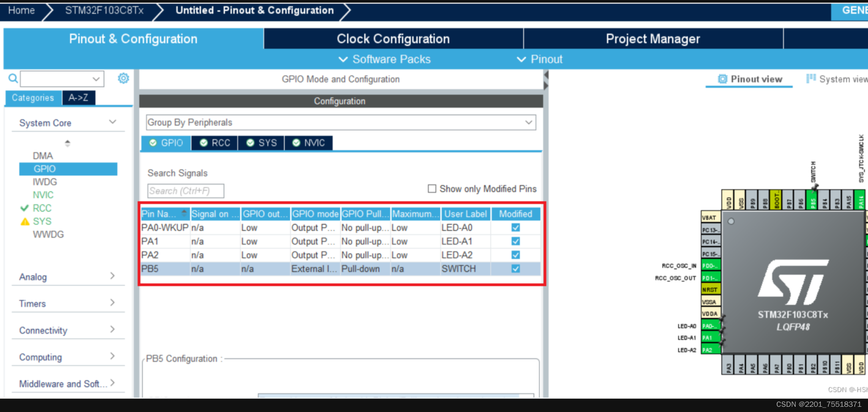Screen dimensions: 868x412
Task: Switch to the SYS configuration tab
Action: (x=261, y=143)
